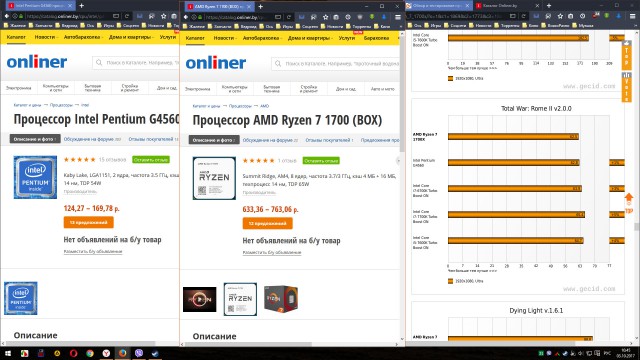This screenshot has width=640, height=360.
Task: Click Разместить б/у объявление for Ryzen
Action: tap(272, 253)
